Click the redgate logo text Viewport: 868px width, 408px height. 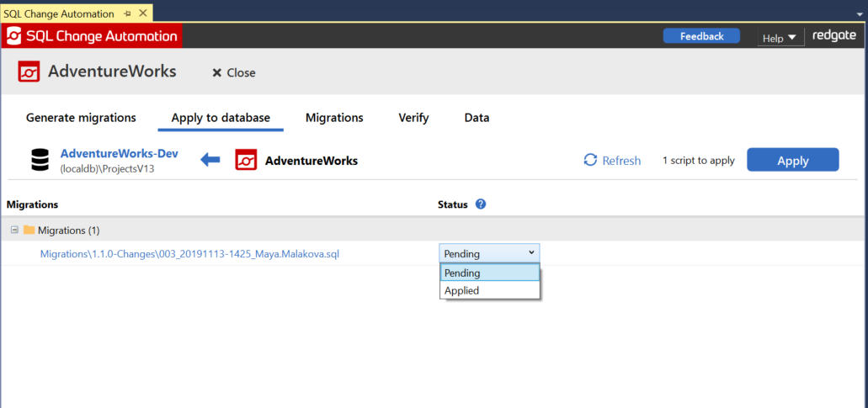coord(834,36)
